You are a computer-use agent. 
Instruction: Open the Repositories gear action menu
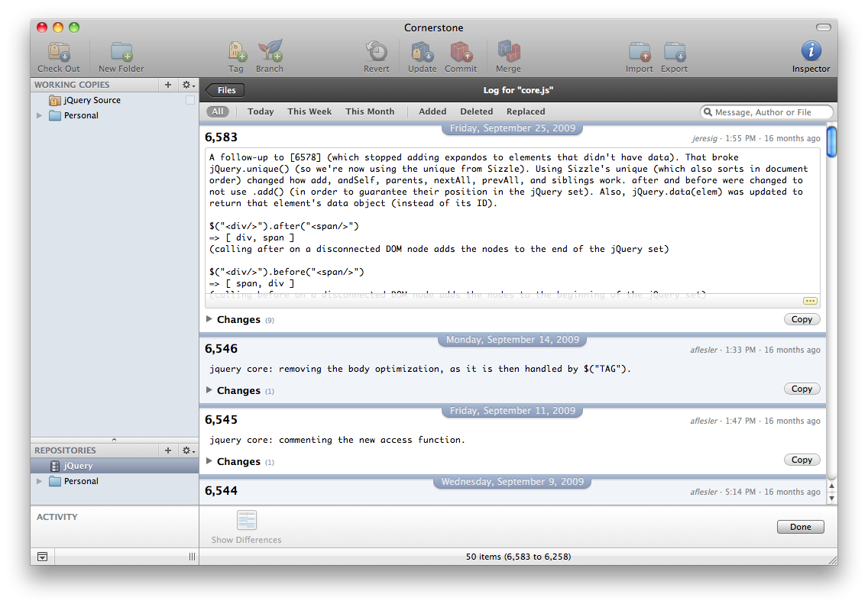coord(188,450)
